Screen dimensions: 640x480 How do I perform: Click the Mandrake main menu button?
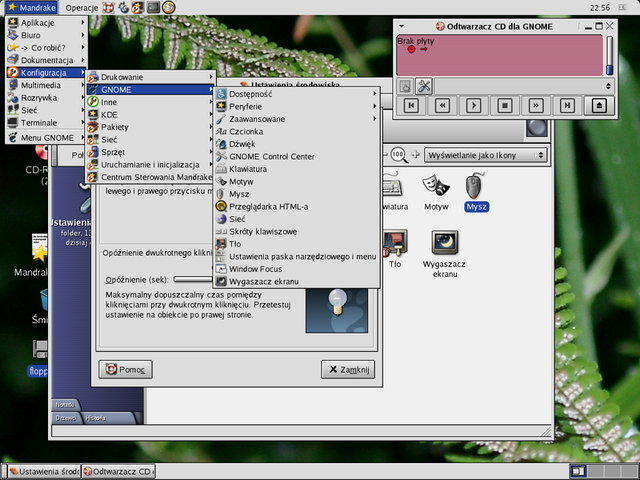32,7
